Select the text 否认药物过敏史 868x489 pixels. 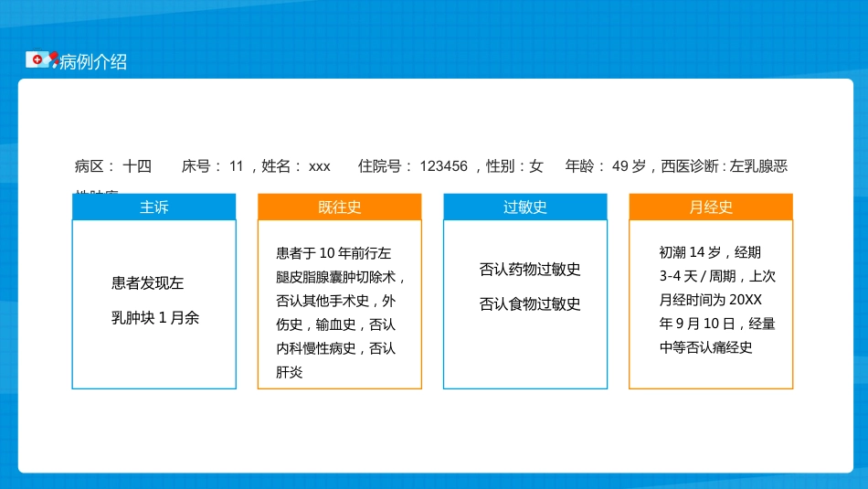coord(530,269)
